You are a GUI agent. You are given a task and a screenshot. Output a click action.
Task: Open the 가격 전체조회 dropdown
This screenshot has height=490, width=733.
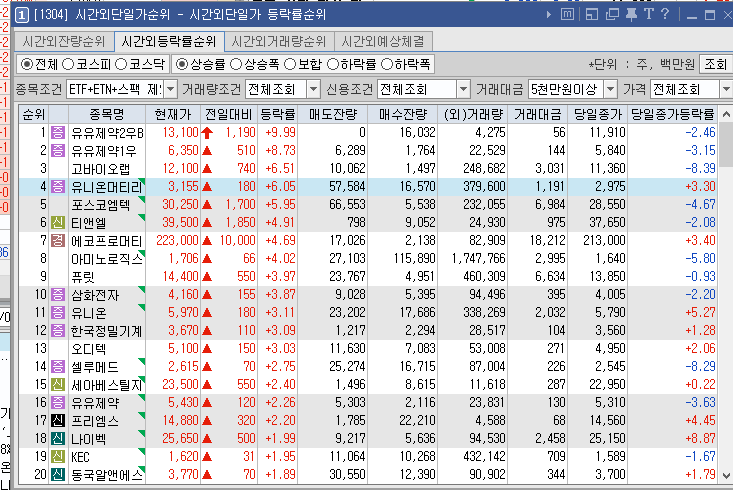click(726, 89)
